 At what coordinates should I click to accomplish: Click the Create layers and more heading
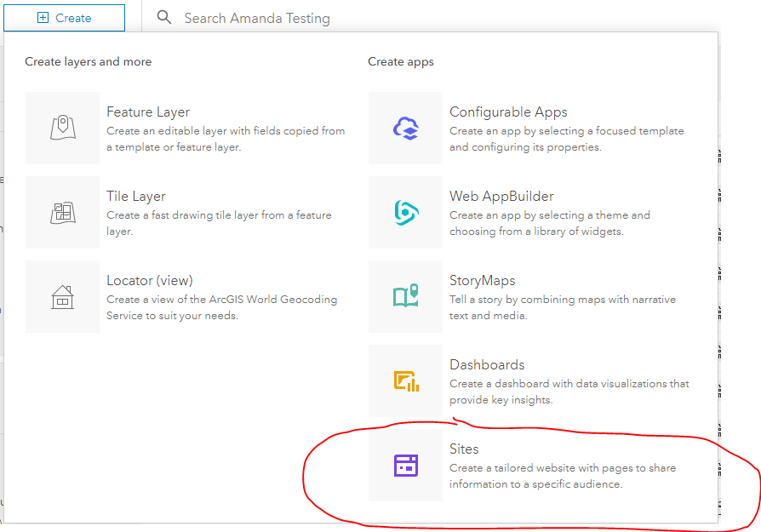tap(89, 61)
